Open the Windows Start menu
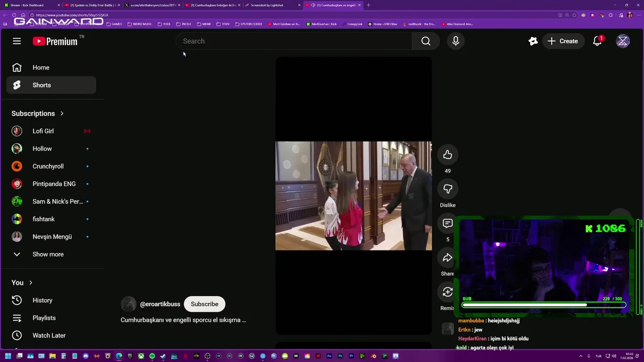Viewport: 644px width, 362px height. coord(8,356)
